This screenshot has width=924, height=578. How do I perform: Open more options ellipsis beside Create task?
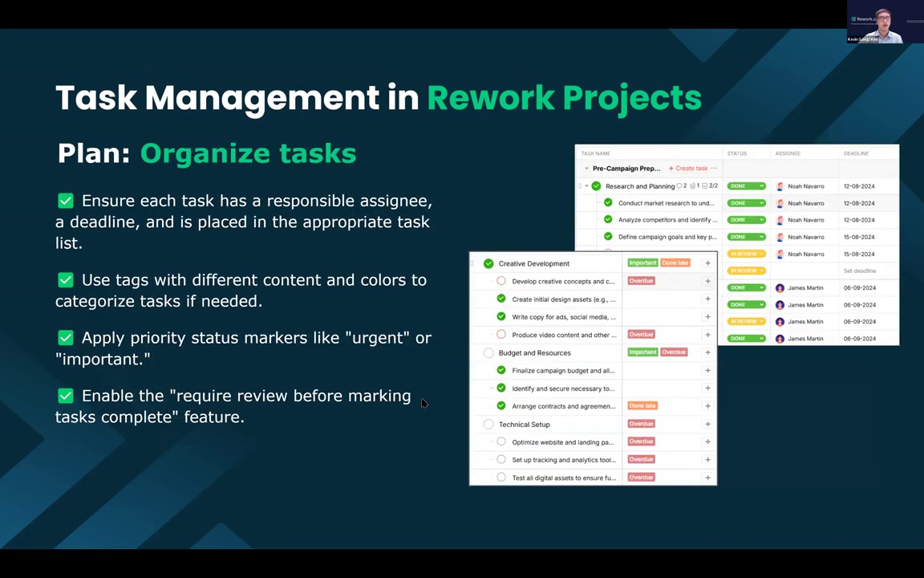pyautogui.click(x=714, y=168)
